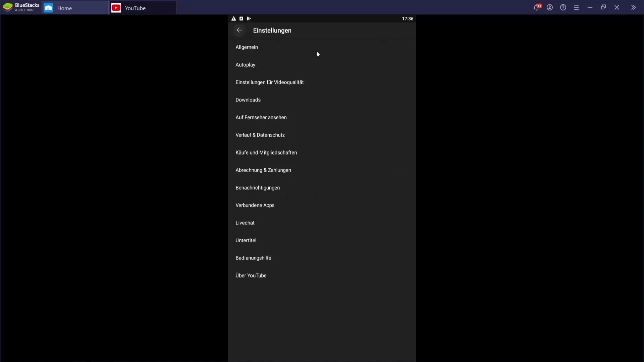Toggle Untertitel setting

coord(246,240)
